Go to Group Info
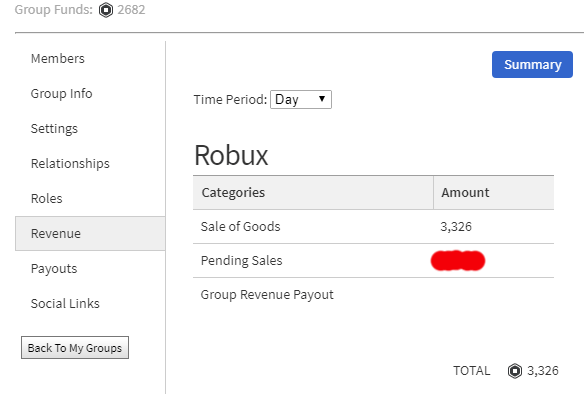This screenshot has height=394, width=584. 61,93
